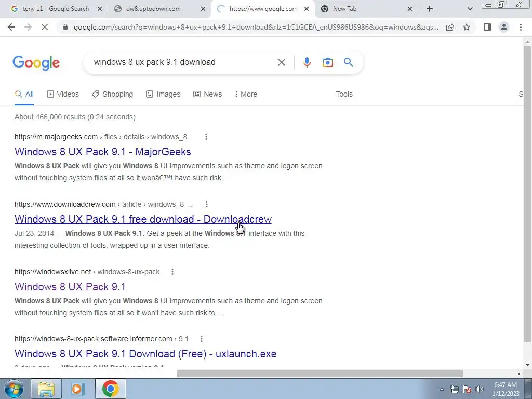Close the active google.com tab
This screenshot has width=532, height=399.
tap(307, 9)
